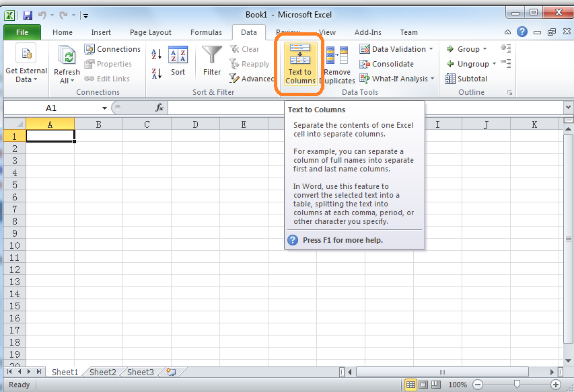Open the What-If Analysis menu

point(397,79)
